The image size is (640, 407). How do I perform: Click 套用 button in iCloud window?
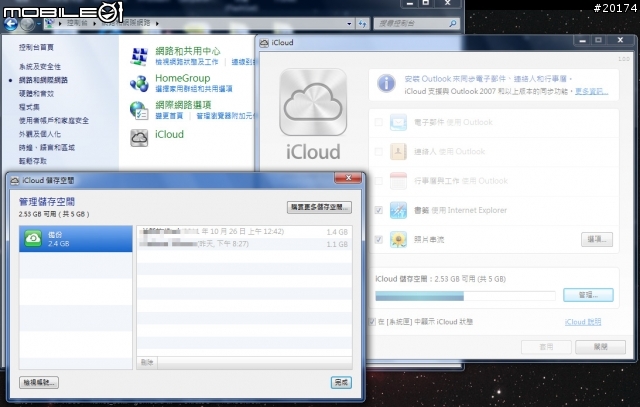point(546,347)
